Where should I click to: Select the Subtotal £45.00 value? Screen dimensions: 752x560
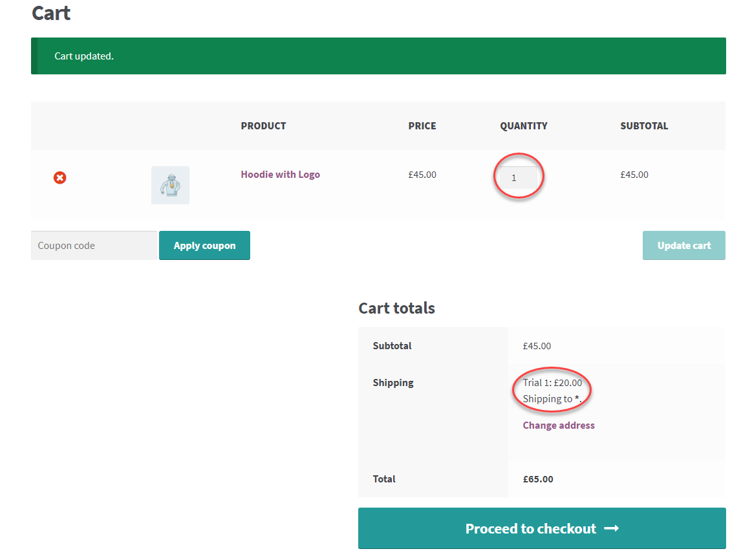[537, 346]
